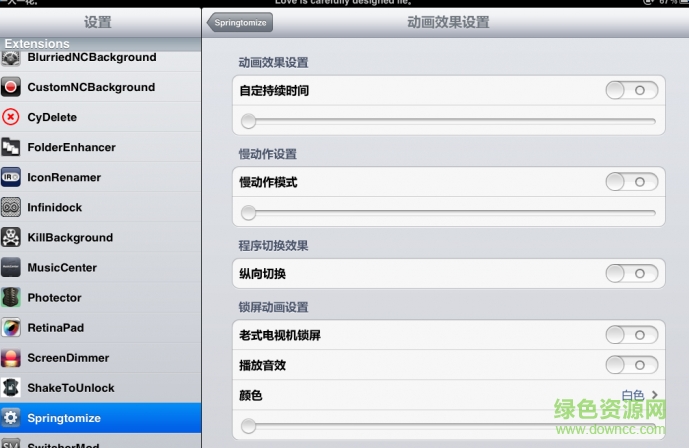Tap the Extensions section header
Screen dimensions: 689x448
(x=101, y=44)
